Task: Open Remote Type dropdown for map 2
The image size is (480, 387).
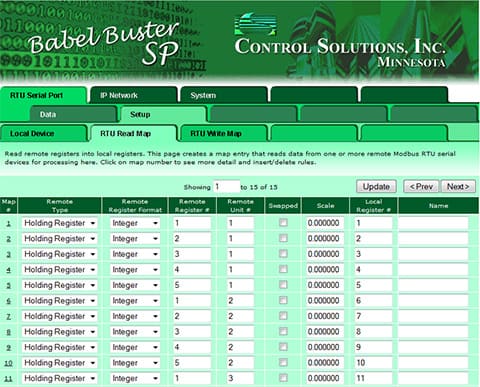Action: [60, 239]
